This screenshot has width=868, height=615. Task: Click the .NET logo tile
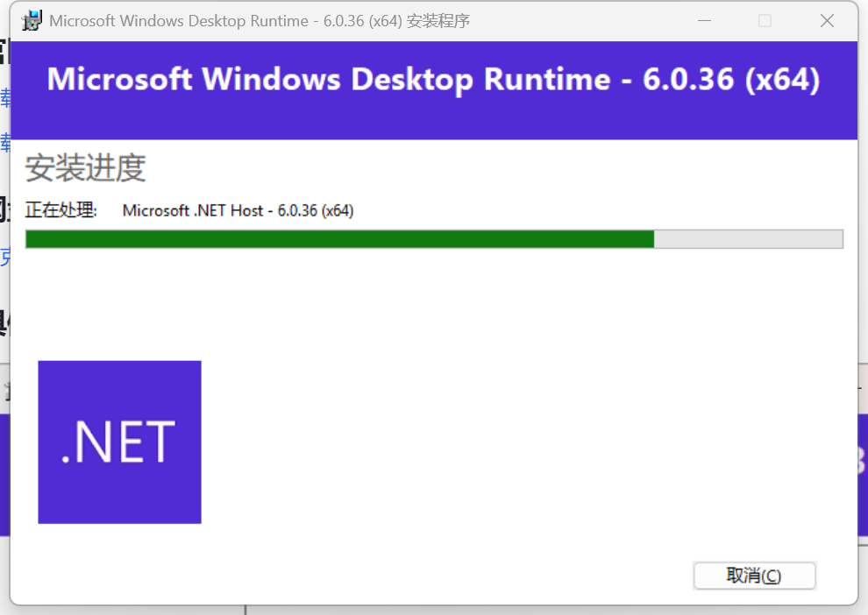119,442
